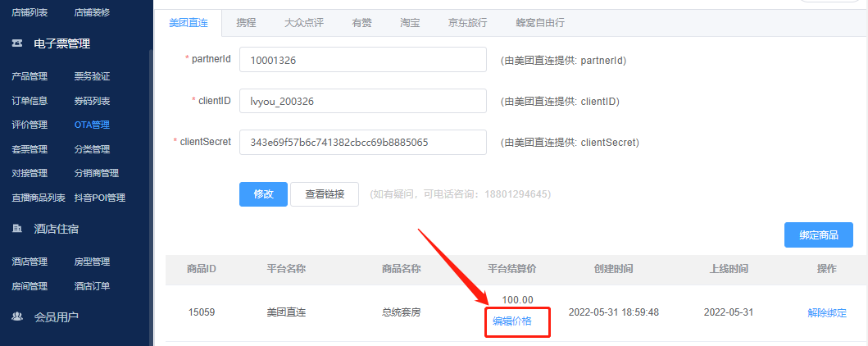Click the users icon beside 会员用户
This screenshot has width=868, height=346.
coord(17,316)
